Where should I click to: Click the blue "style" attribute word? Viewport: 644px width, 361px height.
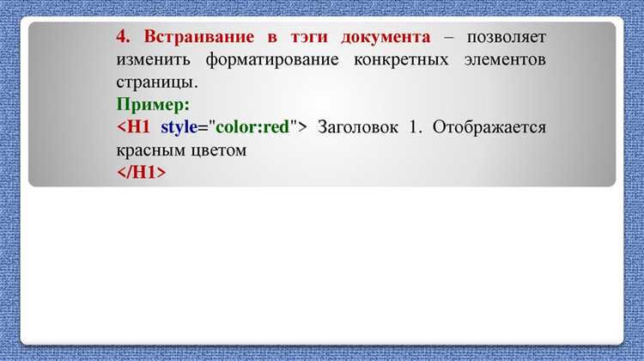[x=179, y=127]
